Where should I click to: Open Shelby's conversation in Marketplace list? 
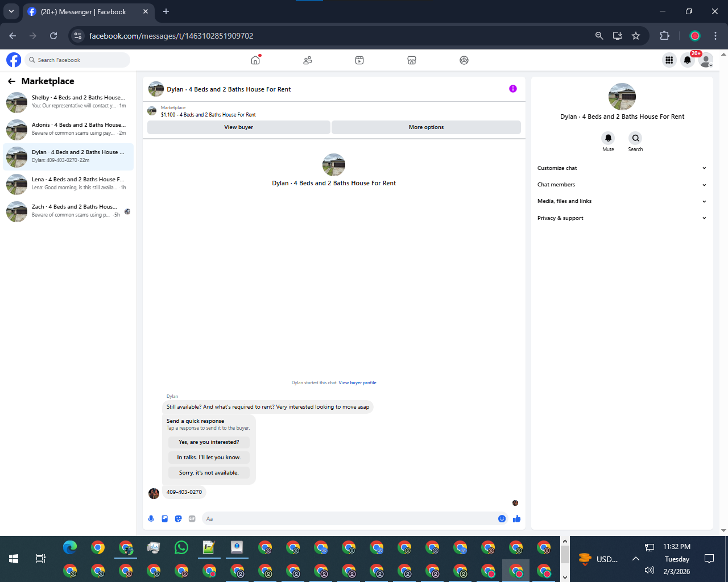pyautogui.click(x=68, y=102)
